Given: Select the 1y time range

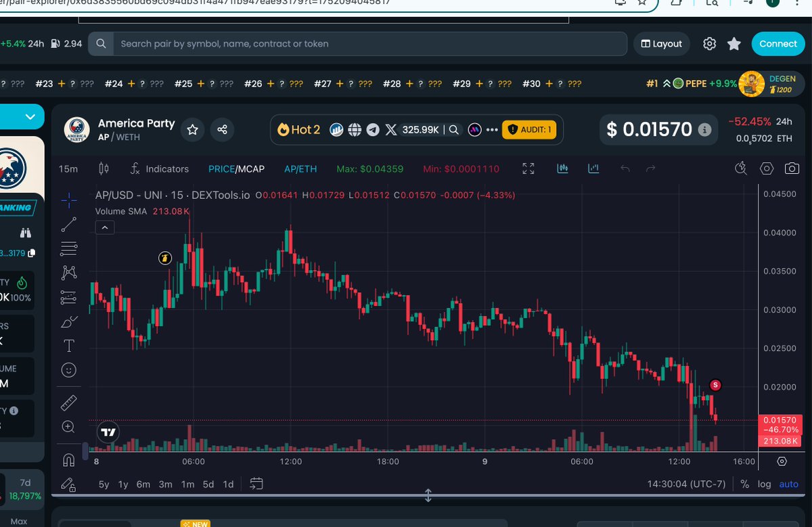Looking at the screenshot, I should coord(123,484).
